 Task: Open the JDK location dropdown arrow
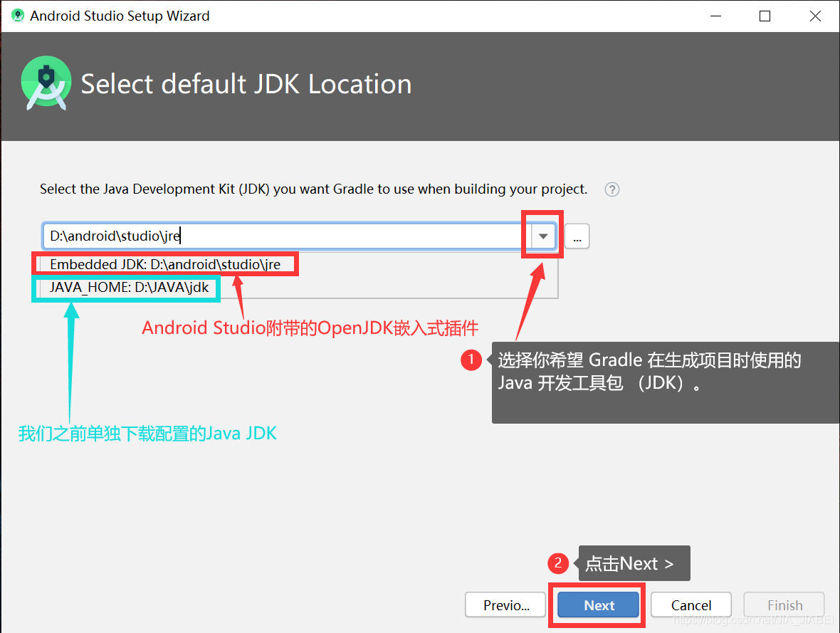543,236
